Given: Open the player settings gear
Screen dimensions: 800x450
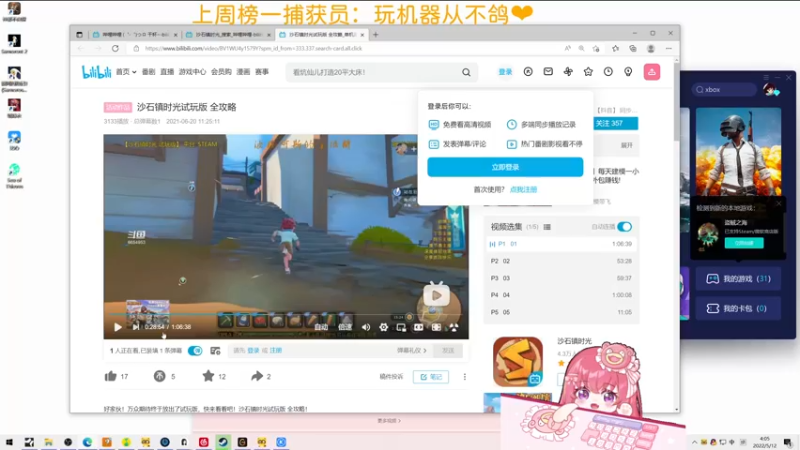Looking at the screenshot, I should (384, 327).
